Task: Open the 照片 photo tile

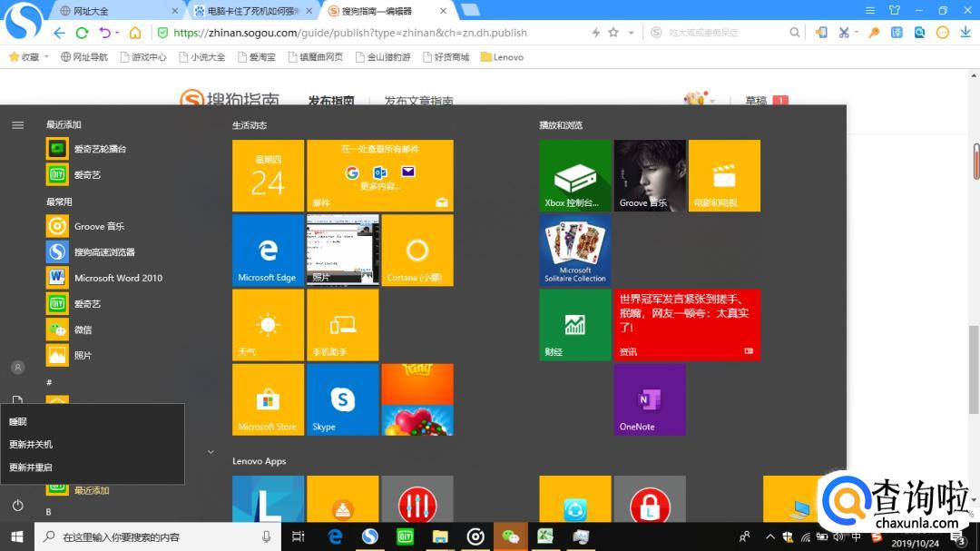Action: pos(342,251)
